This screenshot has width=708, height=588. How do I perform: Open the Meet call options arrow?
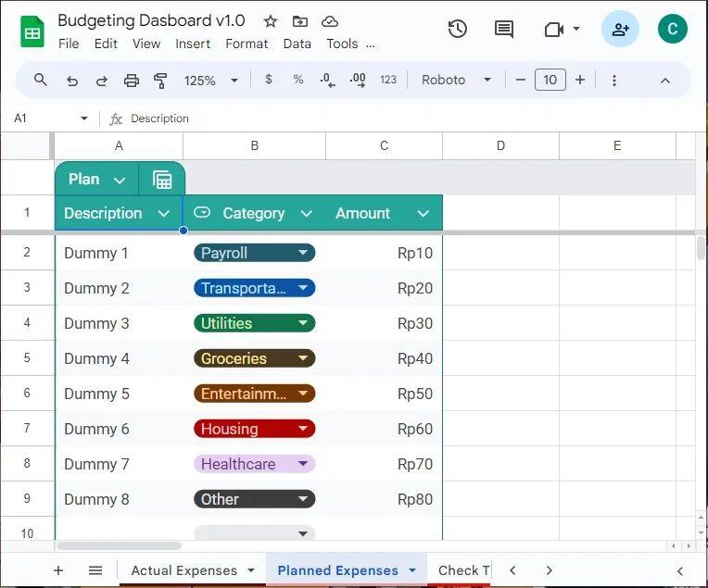[576, 29]
